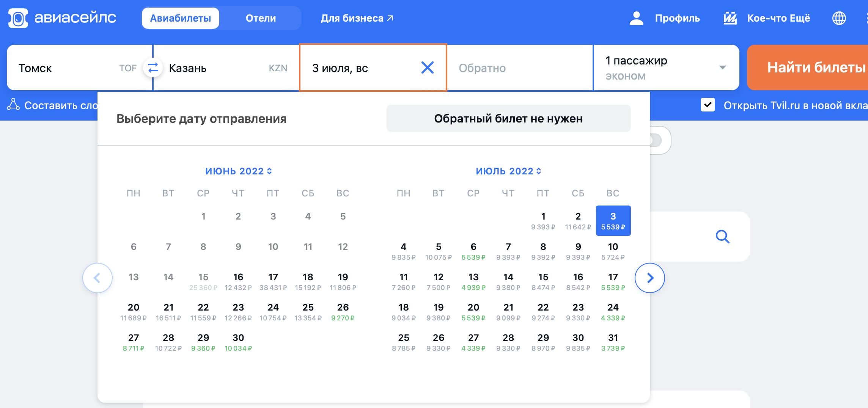The height and width of the screenshot is (408, 868).
Task: Select June 29 priced 9 360 ₽
Action: 203,342
